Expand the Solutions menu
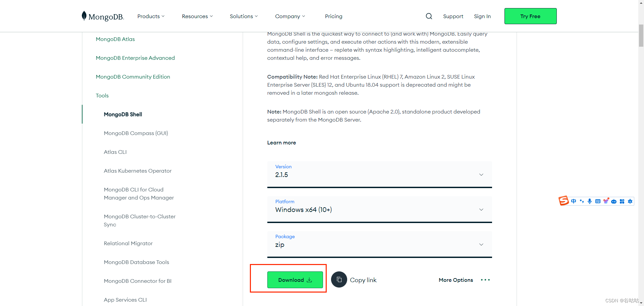 244,16
